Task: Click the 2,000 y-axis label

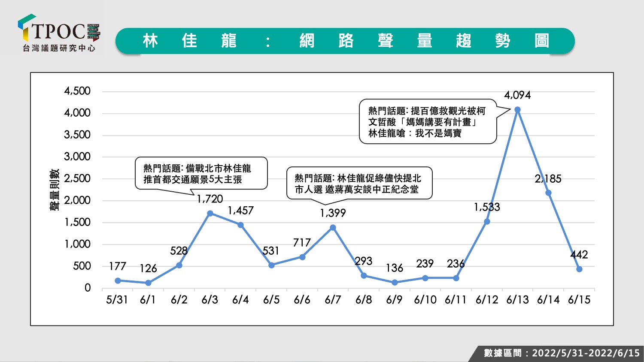Action: coord(77,200)
